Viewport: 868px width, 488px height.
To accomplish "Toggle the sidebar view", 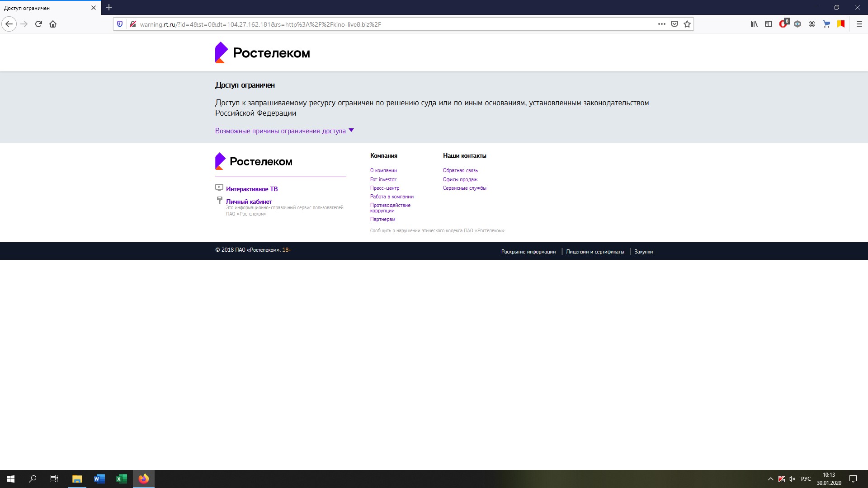I will (769, 24).
